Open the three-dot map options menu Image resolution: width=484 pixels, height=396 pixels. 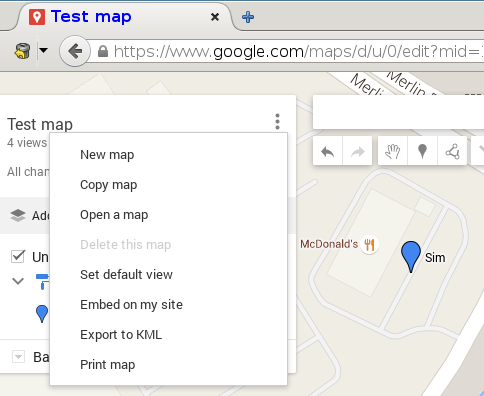[277, 121]
